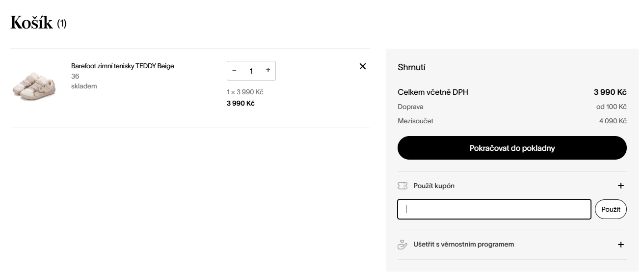This screenshot has height=277, width=644.
Task: Apply coupon with the Použít button
Action: 611,209
